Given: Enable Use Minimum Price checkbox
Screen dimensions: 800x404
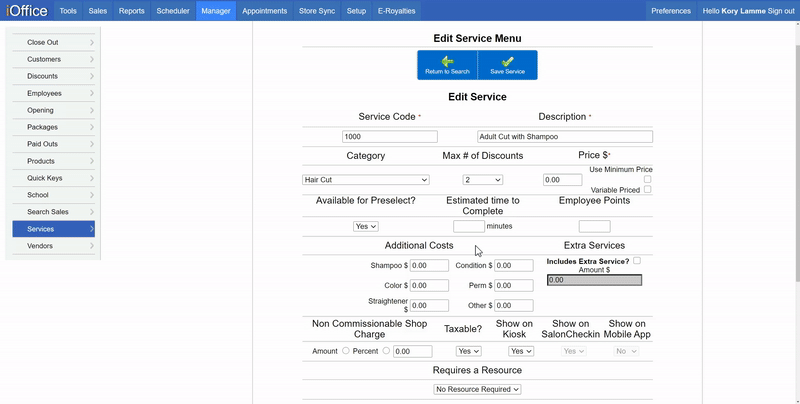Looking at the screenshot, I should pyautogui.click(x=647, y=179).
